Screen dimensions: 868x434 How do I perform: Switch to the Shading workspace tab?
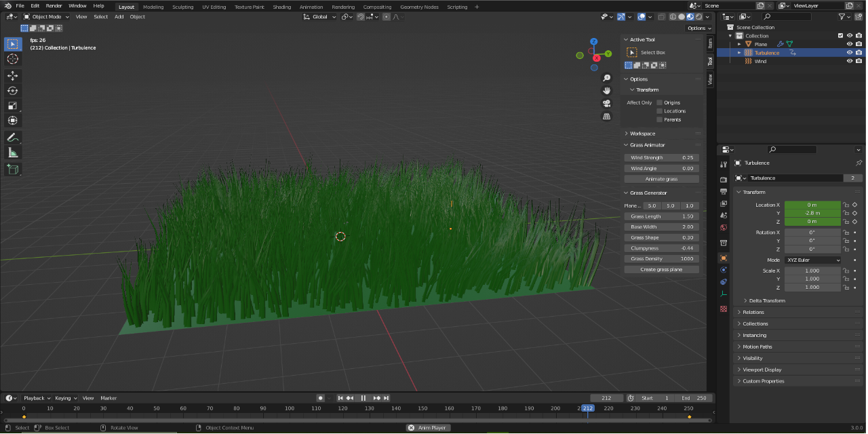tap(282, 7)
